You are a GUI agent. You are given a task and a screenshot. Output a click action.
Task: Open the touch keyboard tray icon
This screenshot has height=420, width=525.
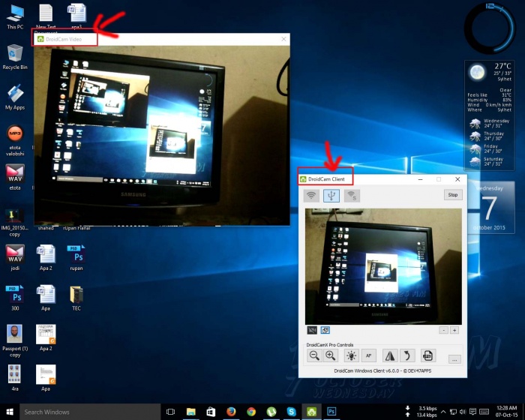tap(484, 412)
